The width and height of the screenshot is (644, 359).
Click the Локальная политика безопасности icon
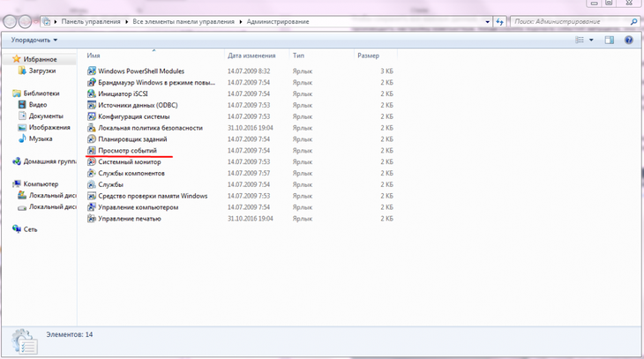(x=92, y=128)
